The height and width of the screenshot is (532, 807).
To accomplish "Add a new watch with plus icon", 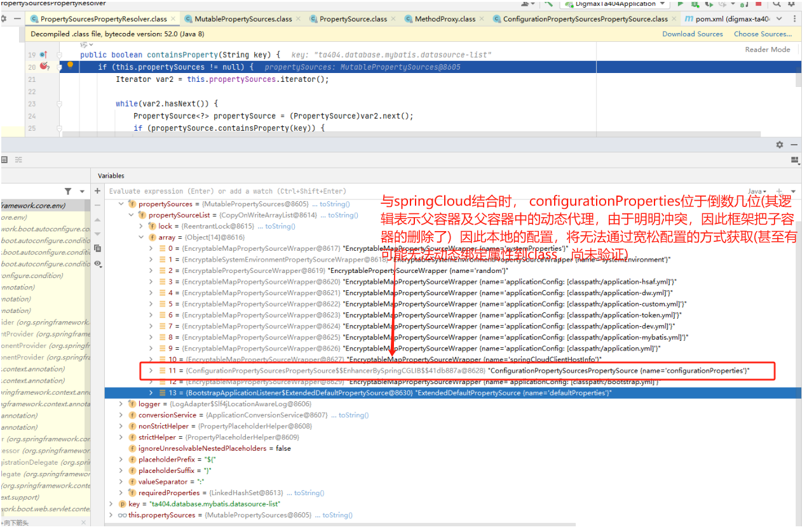I will click(x=97, y=190).
